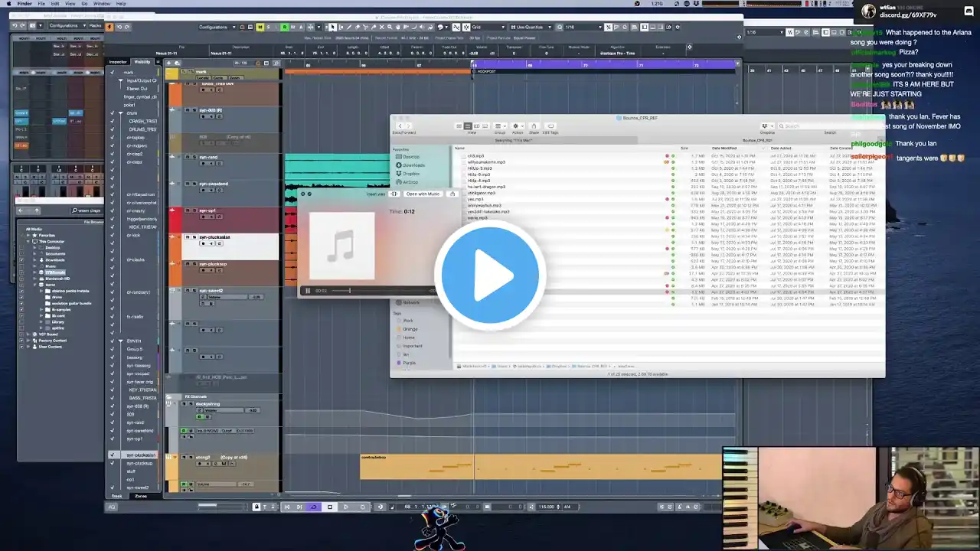
Task: Toggle the W write automation button
Action: [292, 27]
